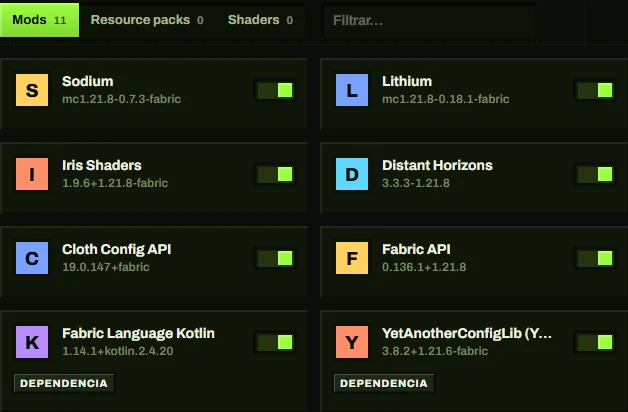Select the Mods tab

click(x=39, y=20)
